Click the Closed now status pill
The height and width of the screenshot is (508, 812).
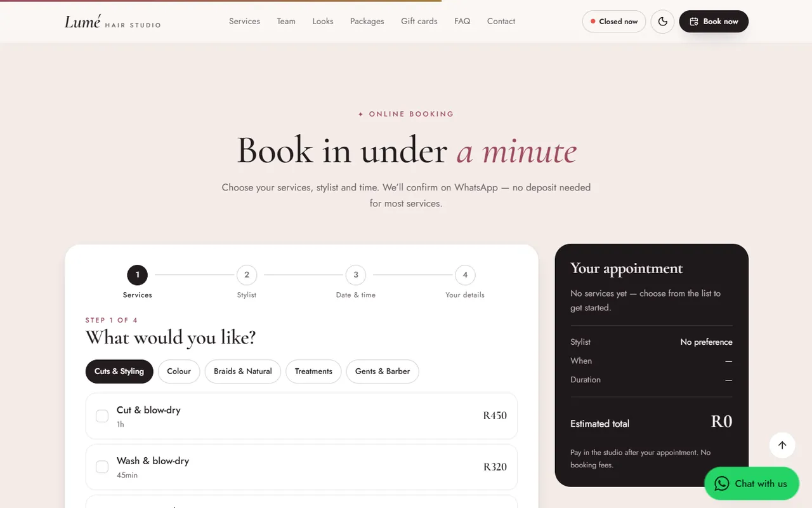[614, 22]
